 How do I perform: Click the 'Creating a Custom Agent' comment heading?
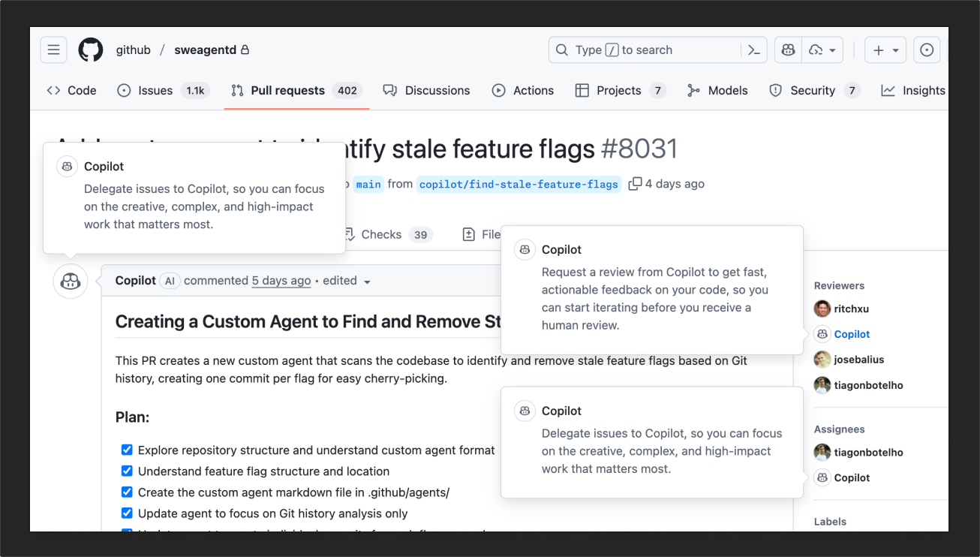coord(308,322)
